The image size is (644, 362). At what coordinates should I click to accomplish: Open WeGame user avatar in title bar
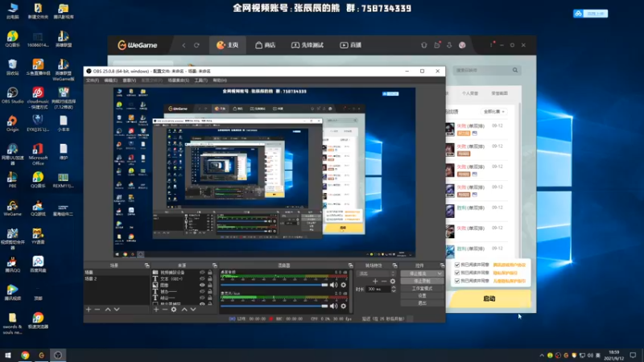tap(462, 45)
